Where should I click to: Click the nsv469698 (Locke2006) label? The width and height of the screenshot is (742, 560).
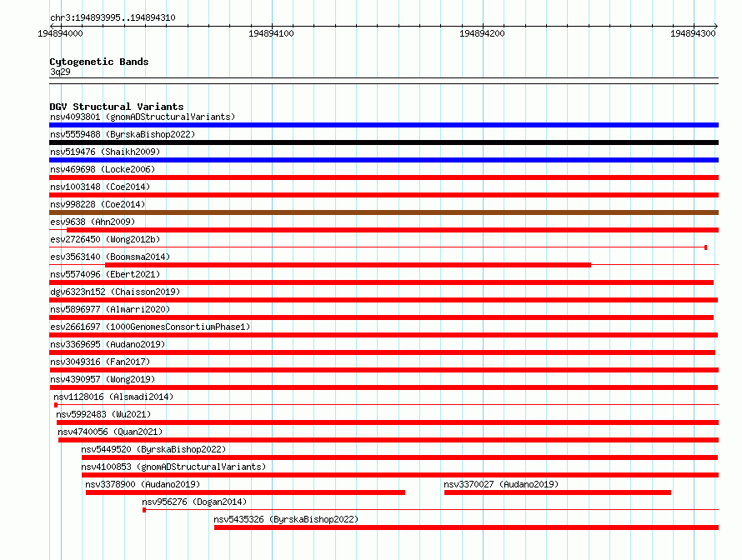103,169
